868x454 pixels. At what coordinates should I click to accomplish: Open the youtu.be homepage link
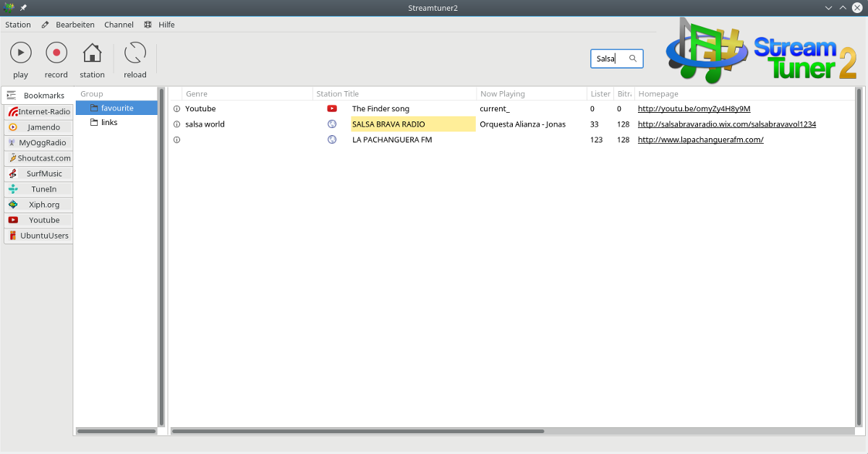694,108
